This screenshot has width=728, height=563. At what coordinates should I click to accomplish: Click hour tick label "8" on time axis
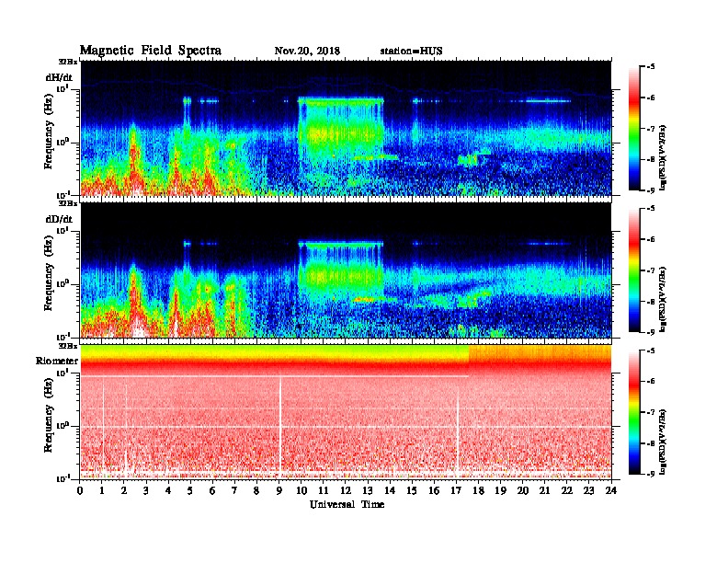coord(257,491)
